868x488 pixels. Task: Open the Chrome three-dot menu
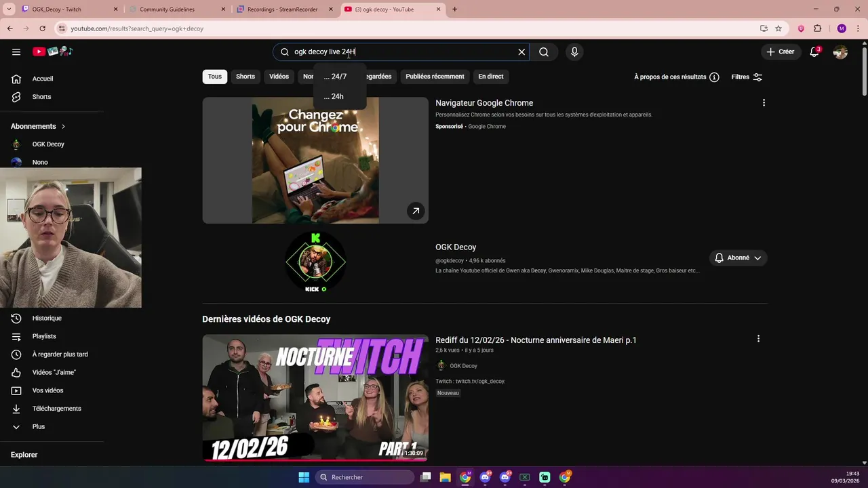click(858, 28)
